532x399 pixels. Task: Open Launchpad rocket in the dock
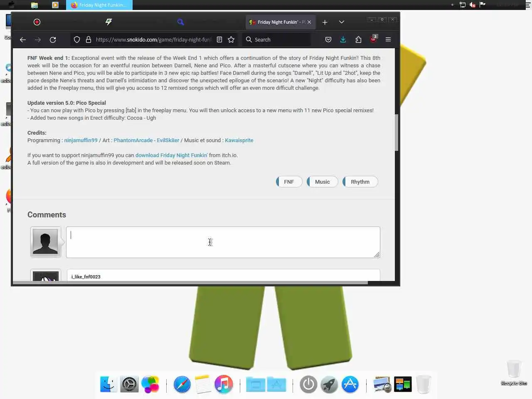(x=329, y=384)
